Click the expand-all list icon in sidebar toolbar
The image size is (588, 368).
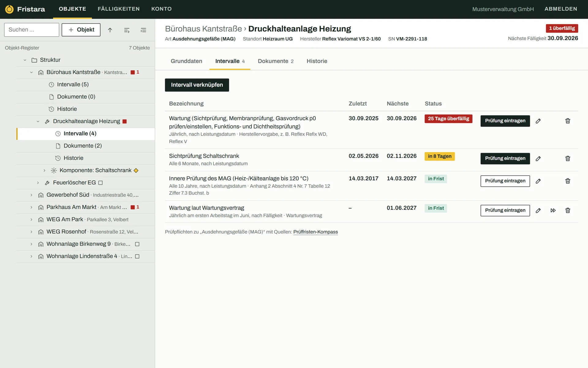pos(143,30)
